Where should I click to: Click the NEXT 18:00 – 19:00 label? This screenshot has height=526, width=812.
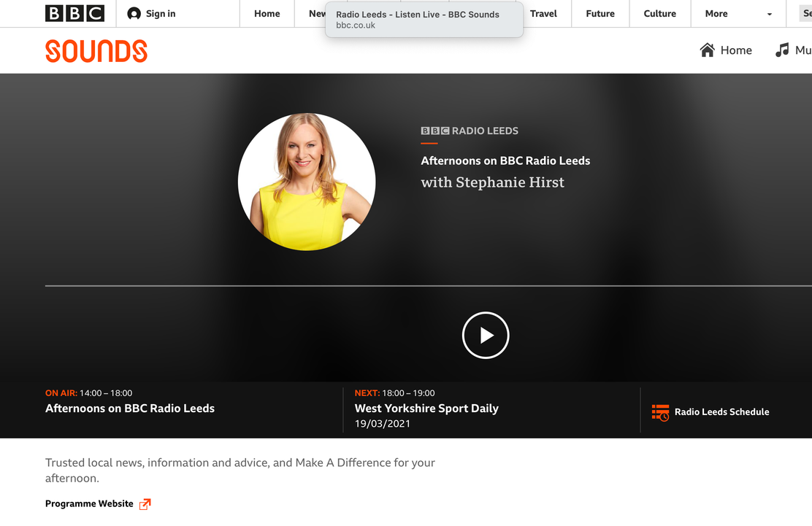pos(394,393)
